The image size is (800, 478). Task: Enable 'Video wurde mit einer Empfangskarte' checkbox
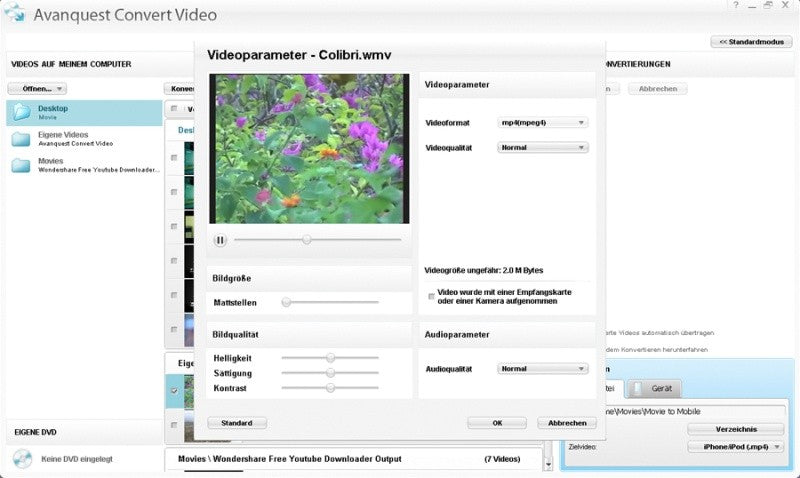431,296
